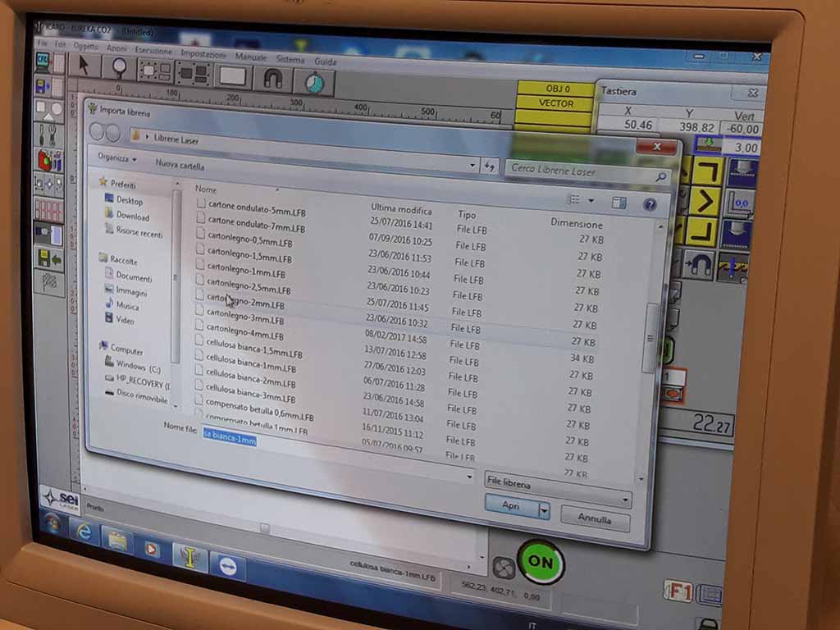Screen dimensions: 840x630
Task: Open the Guida menu
Action: [325, 62]
